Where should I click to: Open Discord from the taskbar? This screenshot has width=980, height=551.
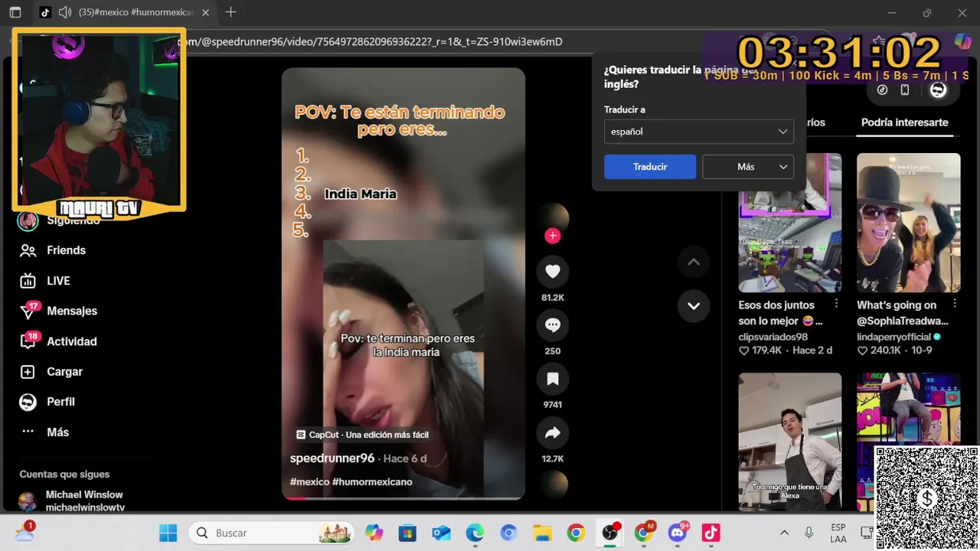click(x=678, y=533)
